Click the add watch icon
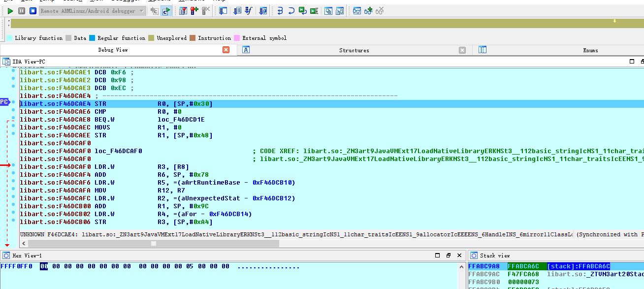Image resolution: width=644 pixels, height=289 pixels. click(x=368, y=11)
